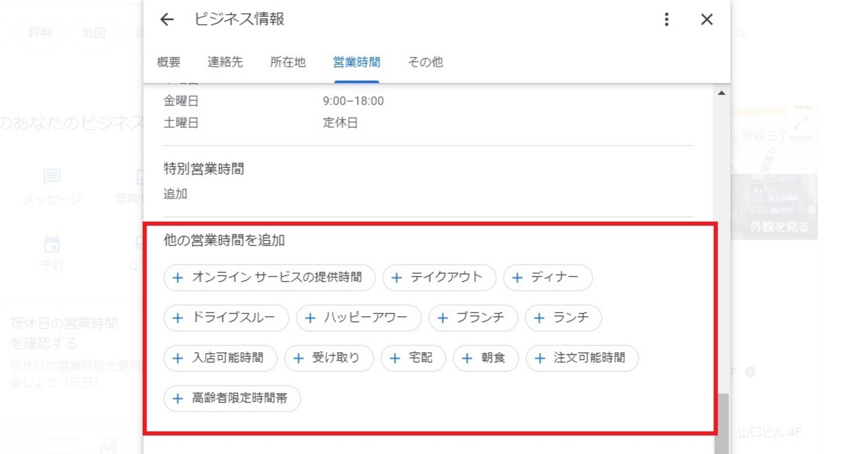Add 注文可能時間 hours chip

tap(582, 358)
